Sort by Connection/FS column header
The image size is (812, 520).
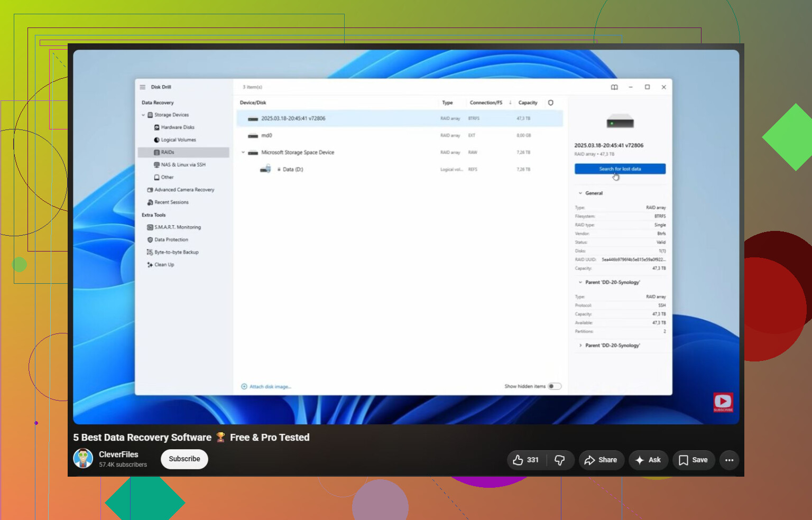point(486,103)
